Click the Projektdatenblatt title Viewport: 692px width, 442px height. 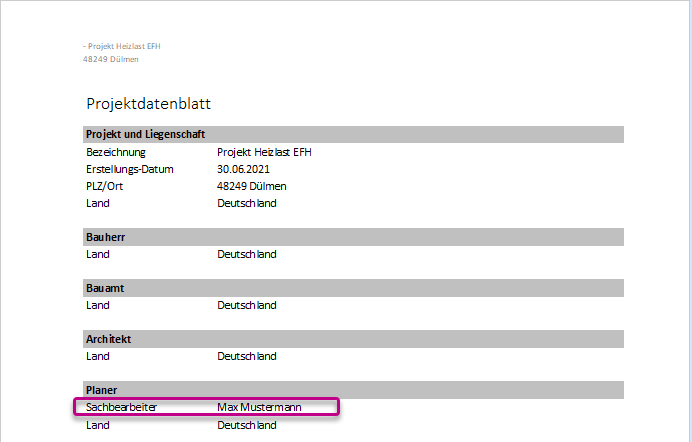(x=148, y=104)
